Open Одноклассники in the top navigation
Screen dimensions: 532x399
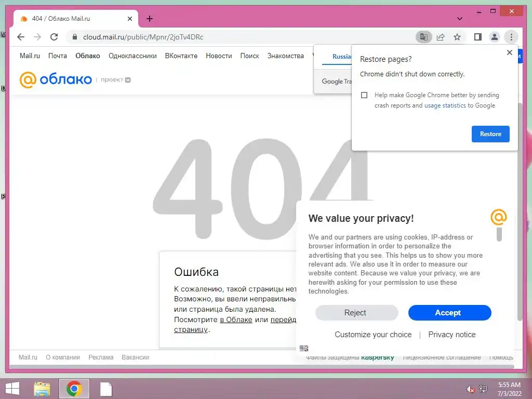click(132, 56)
